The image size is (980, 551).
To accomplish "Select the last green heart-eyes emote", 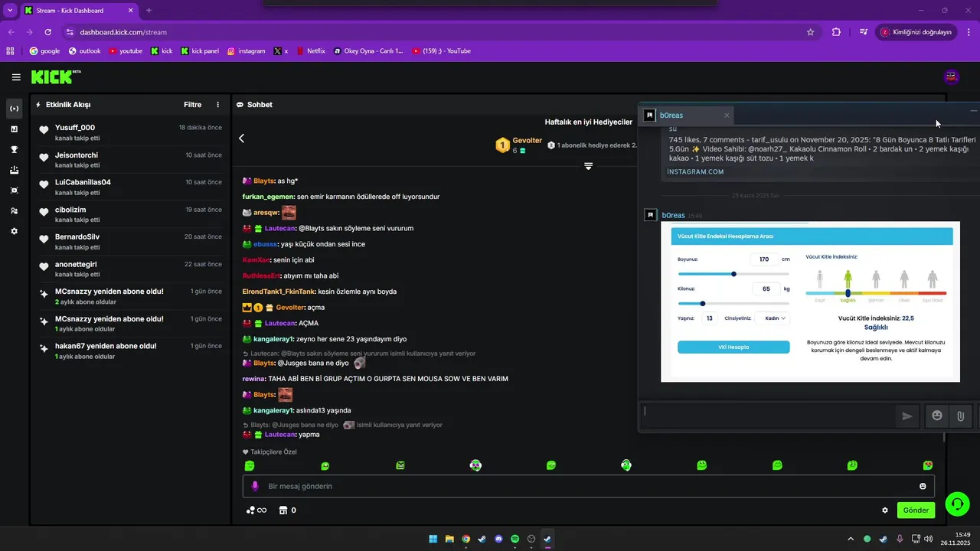I will [928, 465].
